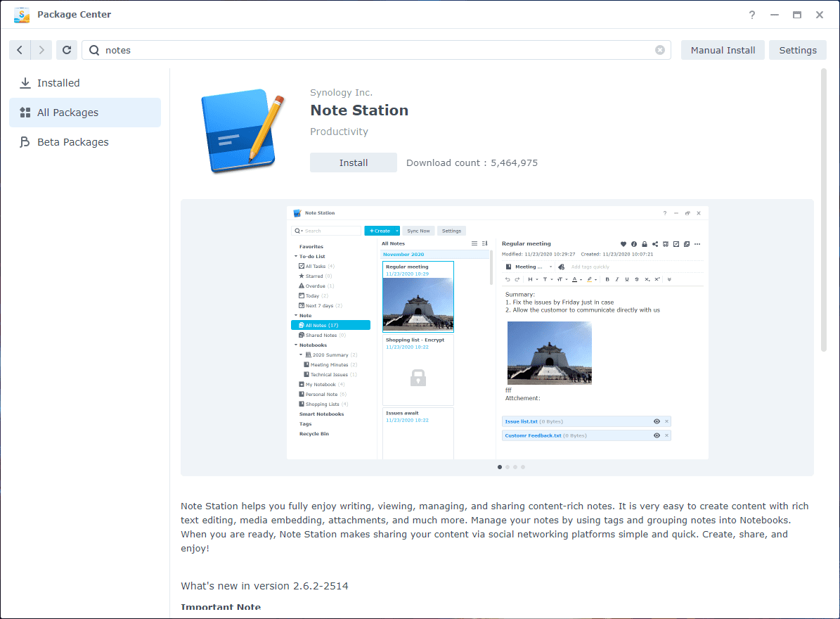The image size is (840, 619).
Task: Click the Installed download icon
Action: click(x=25, y=83)
